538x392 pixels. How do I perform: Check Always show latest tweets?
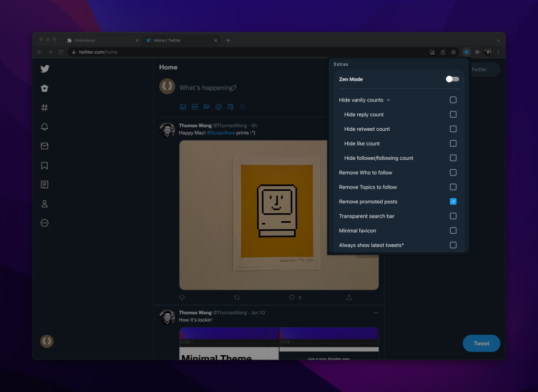point(453,245)
